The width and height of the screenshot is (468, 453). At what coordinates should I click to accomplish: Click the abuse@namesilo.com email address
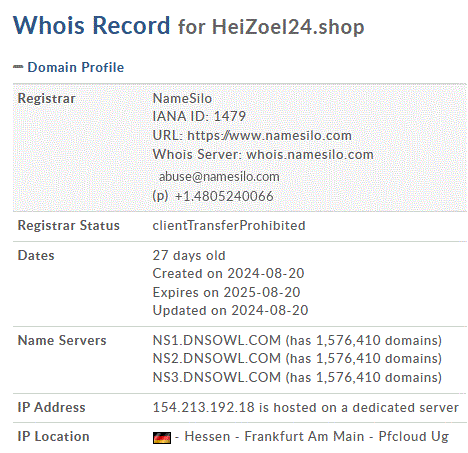click(219, 176)
